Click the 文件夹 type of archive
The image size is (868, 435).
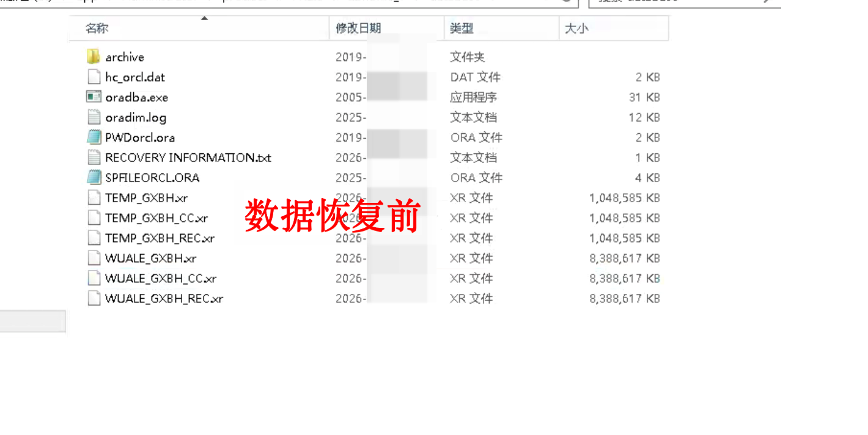point(468,57)
